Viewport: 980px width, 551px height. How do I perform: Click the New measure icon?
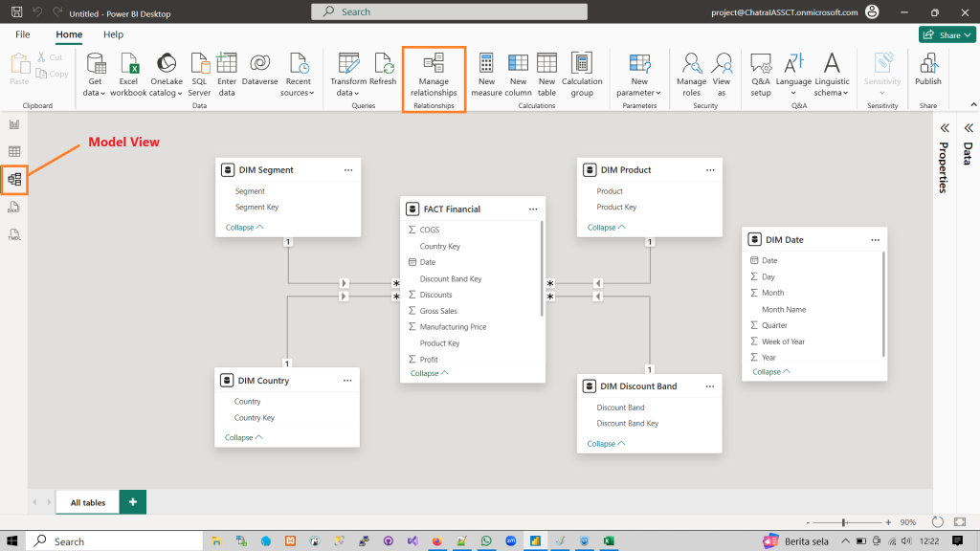click(486, 74)
